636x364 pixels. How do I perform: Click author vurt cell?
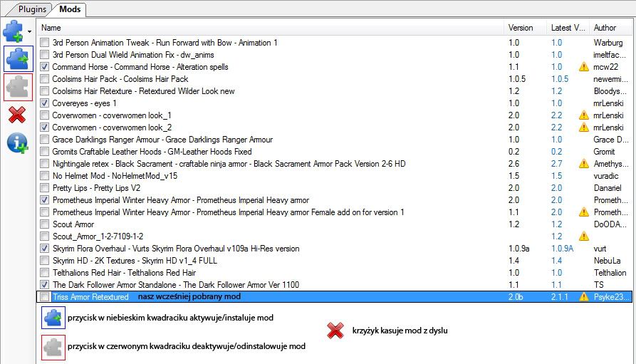600,249
